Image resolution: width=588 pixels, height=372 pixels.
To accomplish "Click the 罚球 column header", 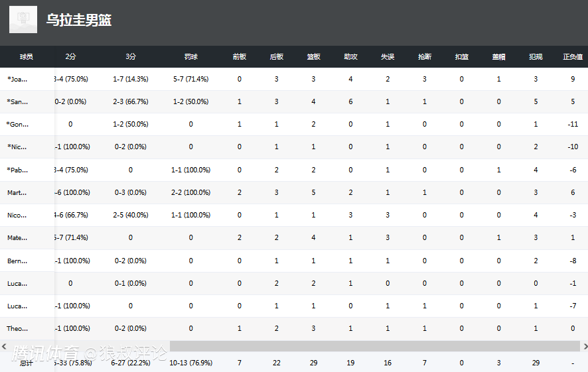I will (191, 56).
